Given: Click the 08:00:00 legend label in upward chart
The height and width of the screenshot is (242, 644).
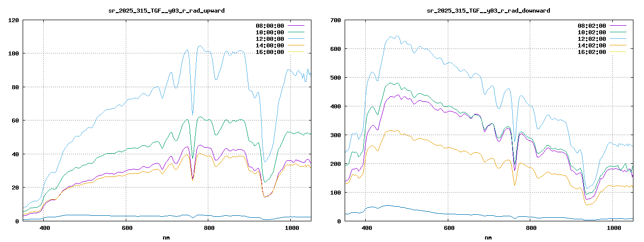Looking at the screenshot, I should pos(270,26).
